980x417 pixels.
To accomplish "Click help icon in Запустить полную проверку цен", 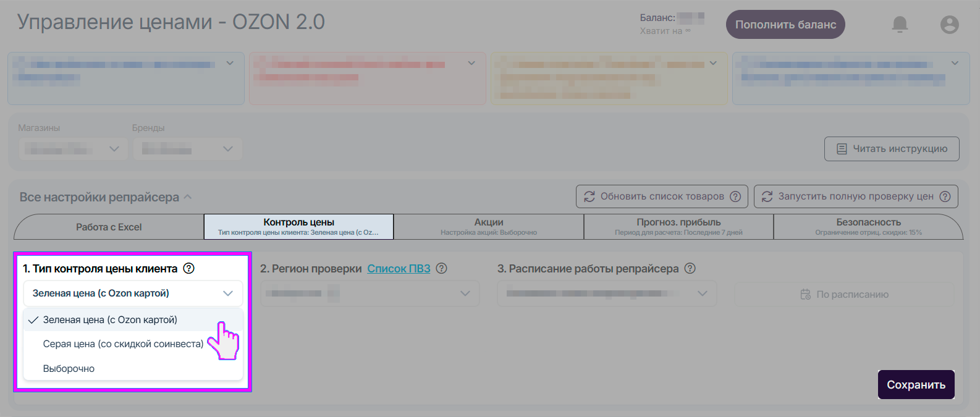I will coord(945,196).
